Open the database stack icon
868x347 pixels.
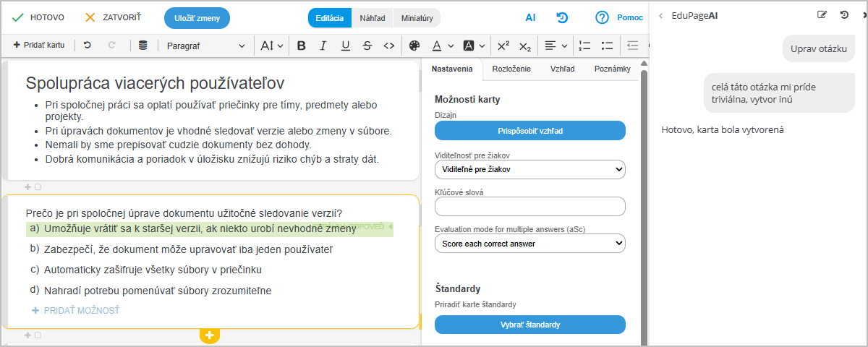click(x=142, y=46)
